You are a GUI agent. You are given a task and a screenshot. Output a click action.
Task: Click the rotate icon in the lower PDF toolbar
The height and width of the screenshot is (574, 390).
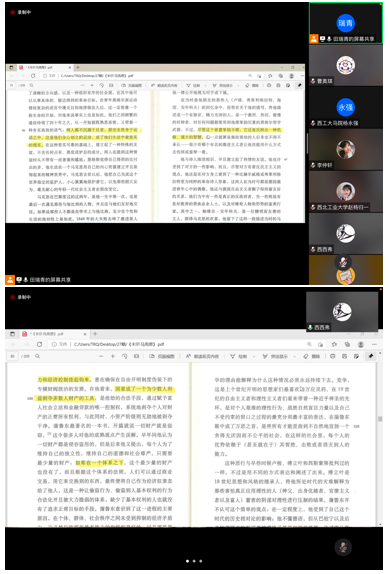(x=125, y=356)
